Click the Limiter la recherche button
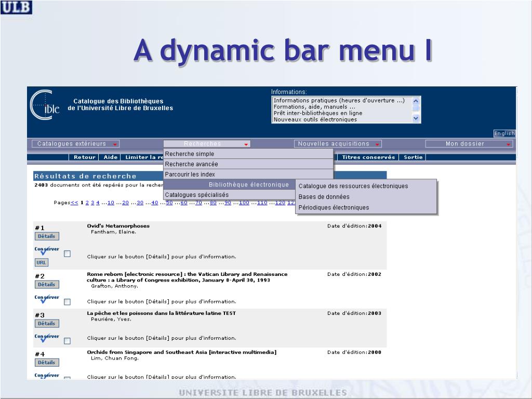This screenshot has width=532, height=399. tap(144, 157)
